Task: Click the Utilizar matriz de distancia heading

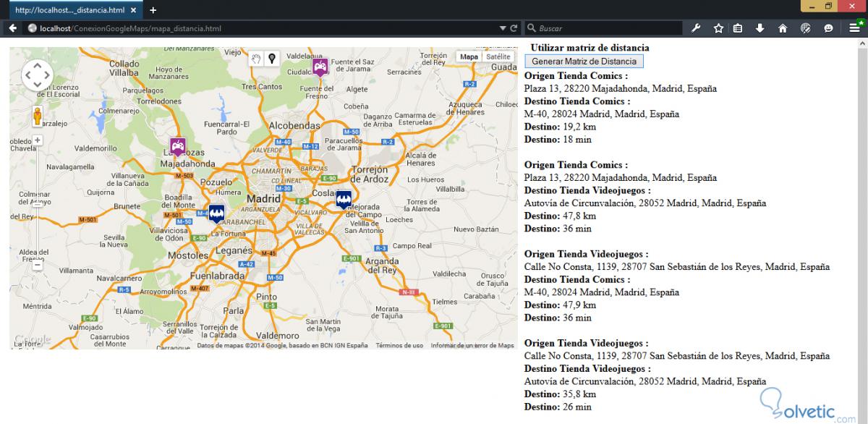Action: (x=590, y=48)
